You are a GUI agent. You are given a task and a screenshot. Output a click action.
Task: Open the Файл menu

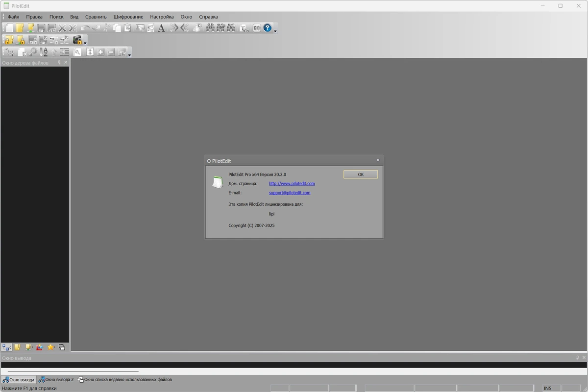(13, 17)
